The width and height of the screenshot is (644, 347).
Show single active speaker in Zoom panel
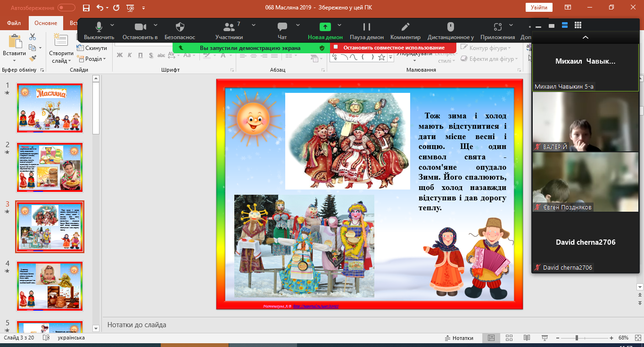552,25
